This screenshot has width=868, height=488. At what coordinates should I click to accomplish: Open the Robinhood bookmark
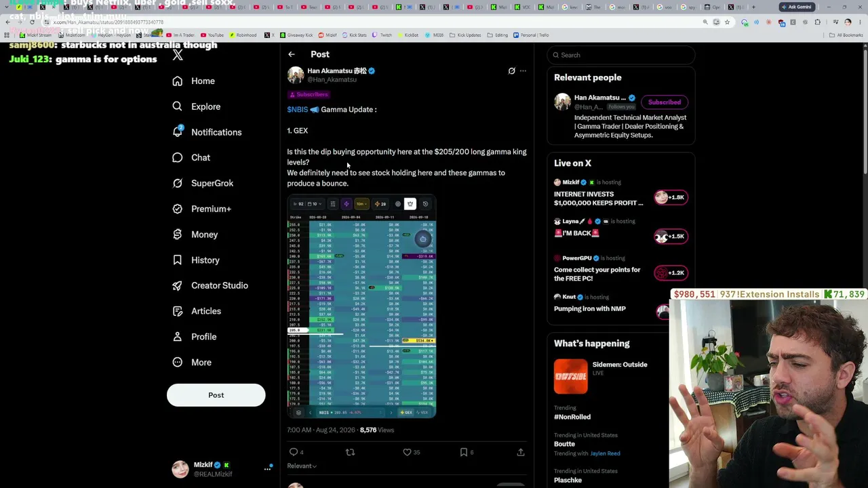tap(243, 35)
